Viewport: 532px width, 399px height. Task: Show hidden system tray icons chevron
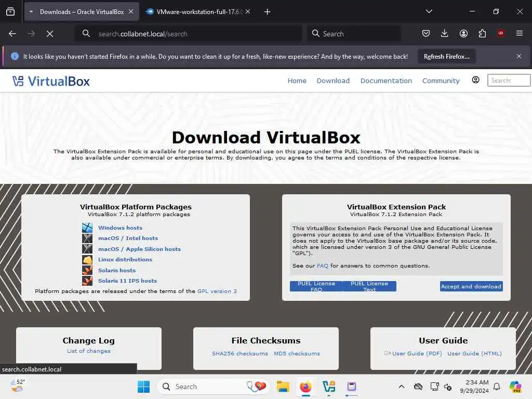(402, 387)
